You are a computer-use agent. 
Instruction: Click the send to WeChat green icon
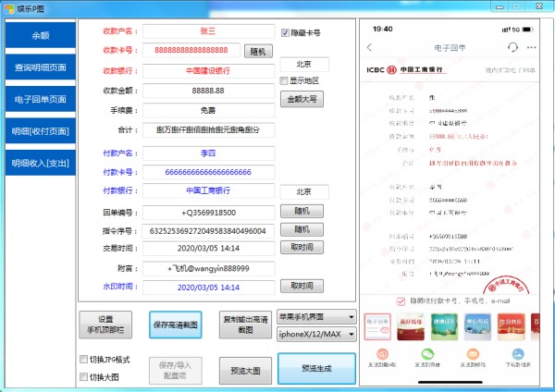(427, 354)
